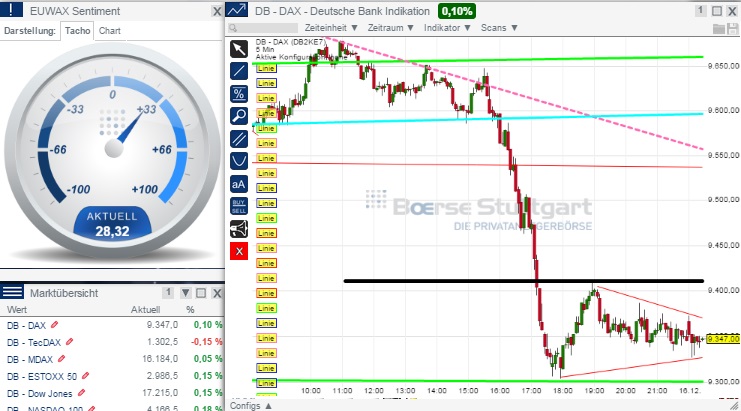Screen dimensions: 741x411
Task: Click the % column header
Action: pos(190,310)
